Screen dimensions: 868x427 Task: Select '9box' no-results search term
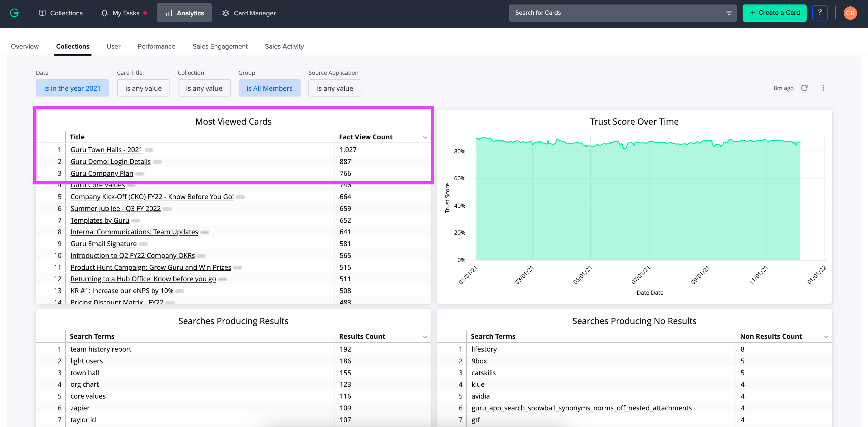click(x=479, y=361)
